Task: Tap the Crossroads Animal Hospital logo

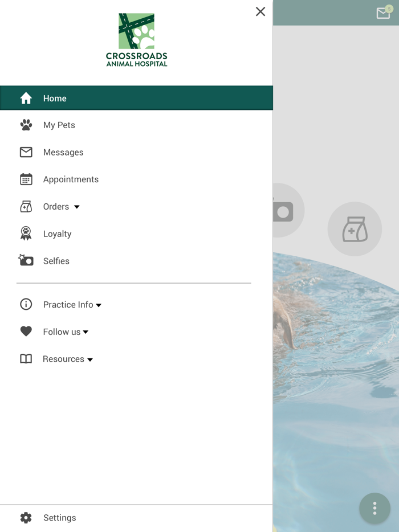Action: (136, 40)
